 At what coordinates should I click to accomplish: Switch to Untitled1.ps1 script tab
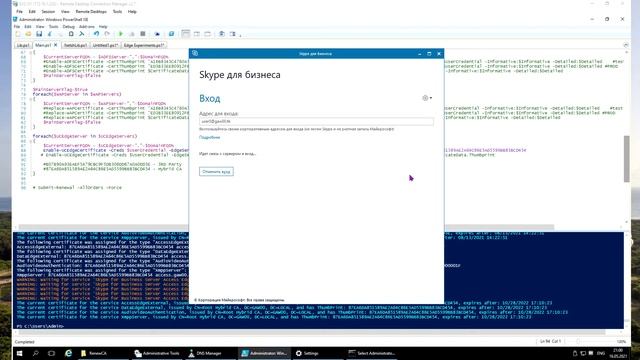coord(105,45)
